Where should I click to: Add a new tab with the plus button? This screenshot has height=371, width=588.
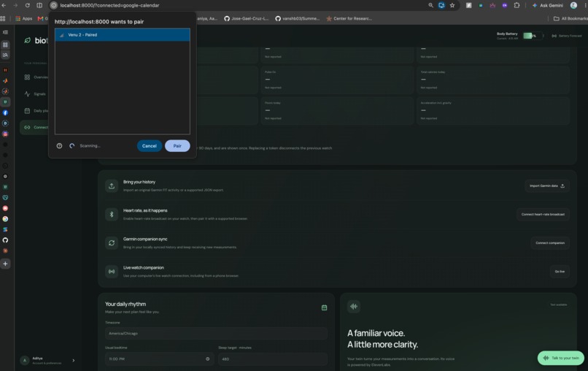[x=5, y=264]
